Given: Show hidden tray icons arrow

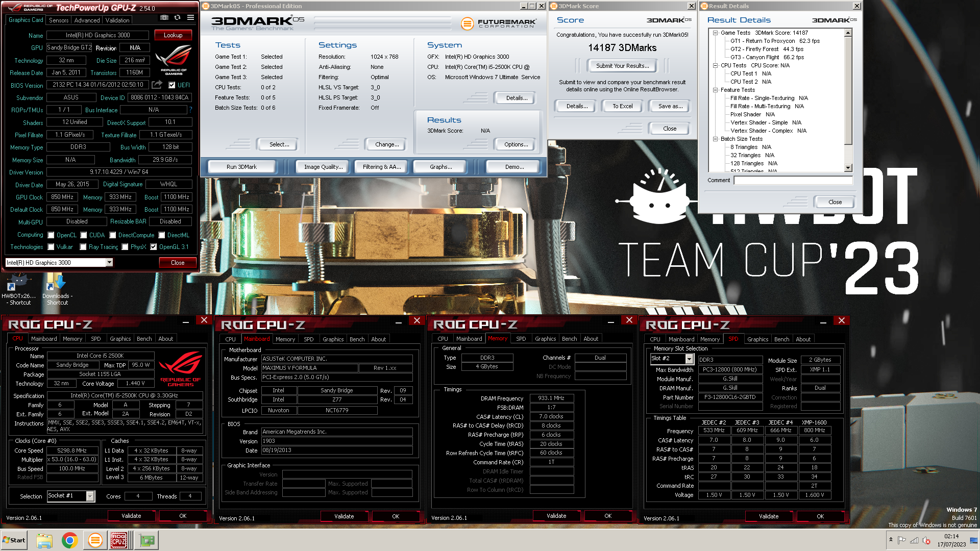Looking at the screenshot, I should coord(891,540).
